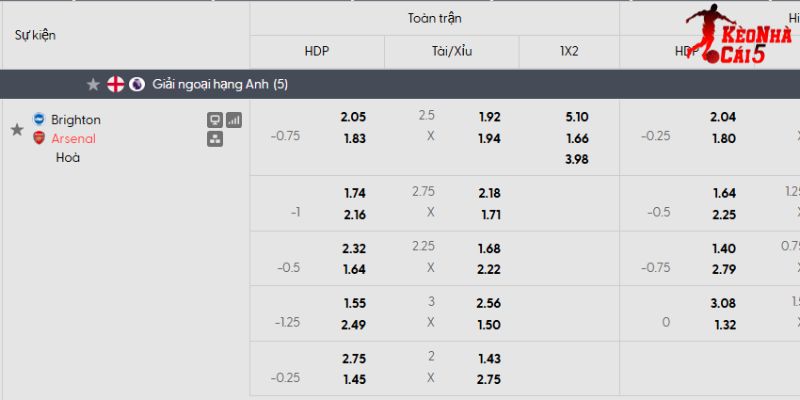The image size is (800, 400).
Task: Open the lineup formation icon
Action: pos(214,139)
